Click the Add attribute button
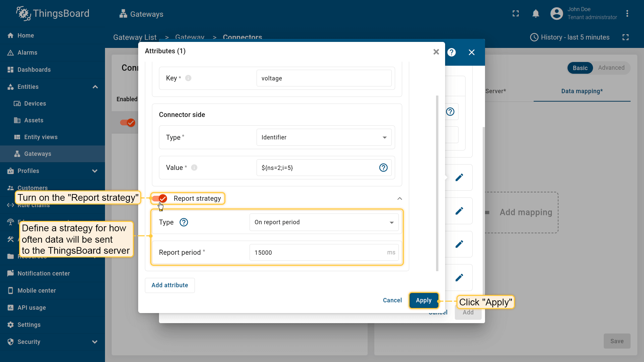The width and height of the screenshot is (644, 362). pos(170,285)
